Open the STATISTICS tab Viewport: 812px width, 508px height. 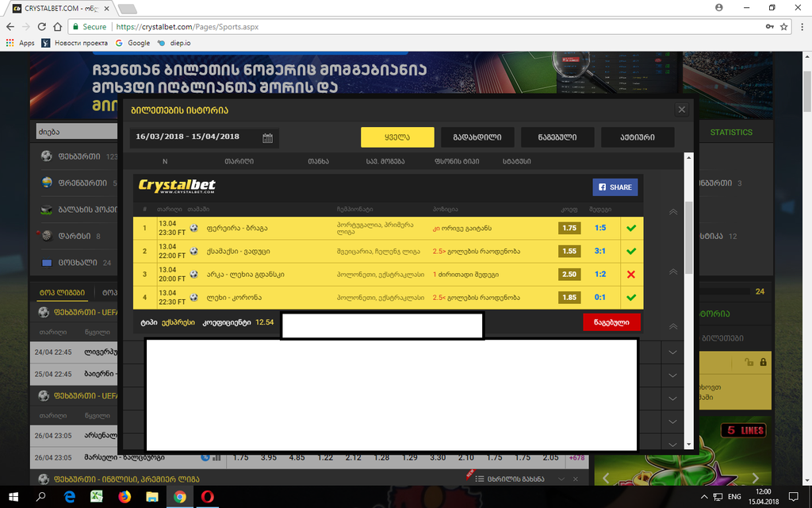pyautogui.click(x=730, y=133)
